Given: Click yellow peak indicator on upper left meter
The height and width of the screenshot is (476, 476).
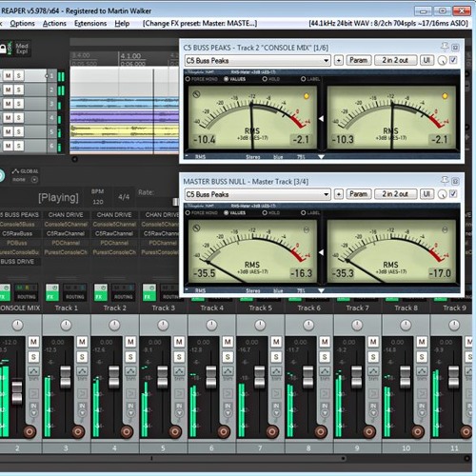Looking at the screenshot, I should click(x=307, y=95).
